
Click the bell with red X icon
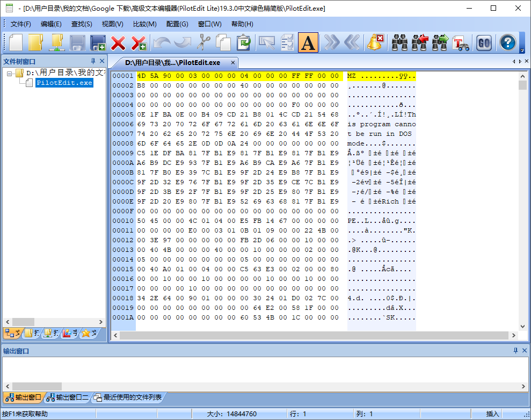375,42
